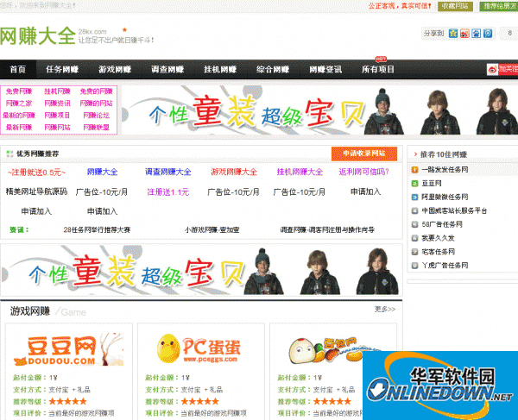Open the 所有项目 navigation tab

click(378, 69)
